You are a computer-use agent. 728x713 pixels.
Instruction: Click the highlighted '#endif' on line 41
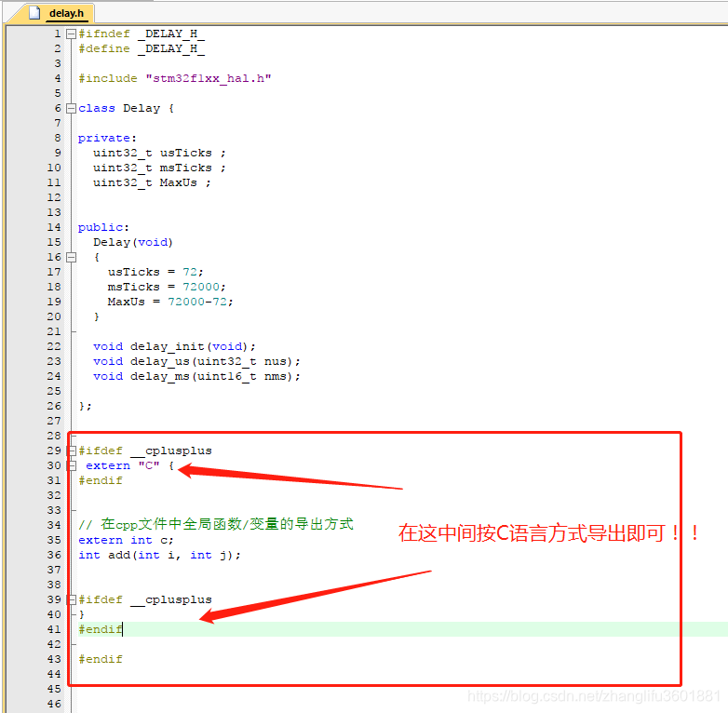click(101, 629)
